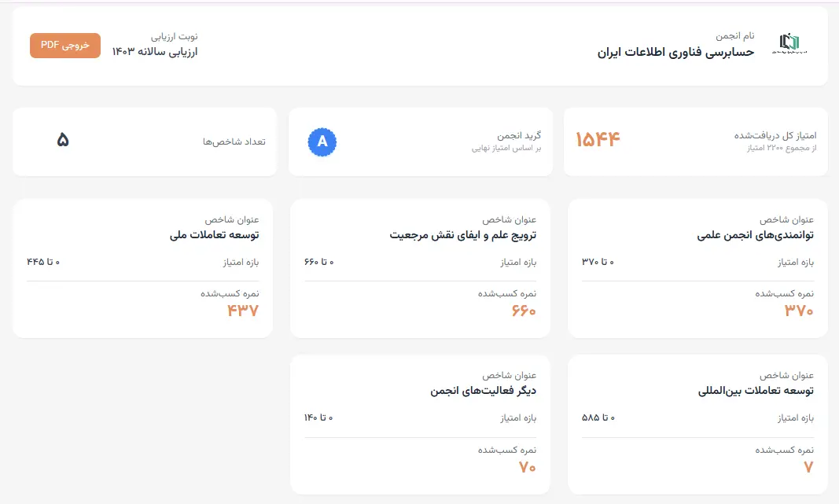Click the association logo icon
This screenshot has width=839, height=504.
(789, 43)
